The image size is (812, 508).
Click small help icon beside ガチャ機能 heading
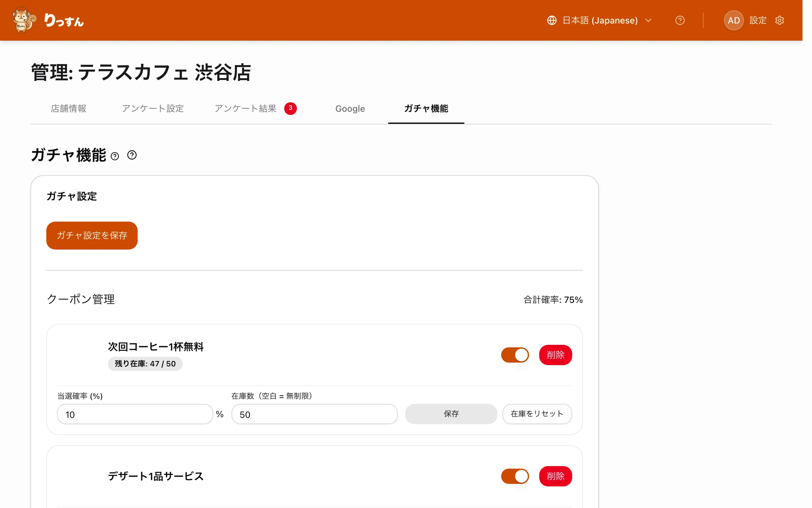pos(115,156)
